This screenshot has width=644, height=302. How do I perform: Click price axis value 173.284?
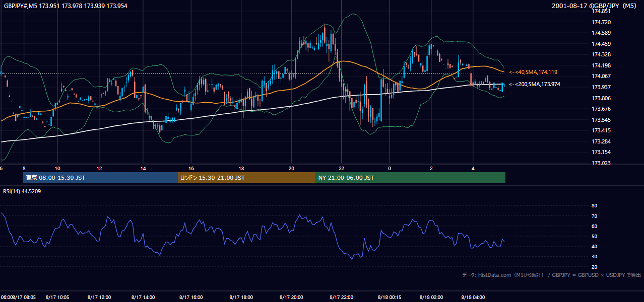601,141
